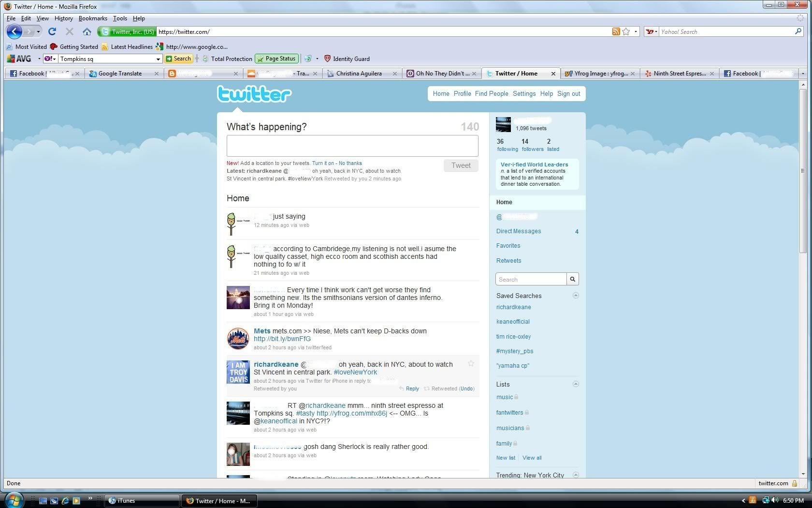Open the Most Visited bookmarks folder
The image size is (812, 508).
27,47
